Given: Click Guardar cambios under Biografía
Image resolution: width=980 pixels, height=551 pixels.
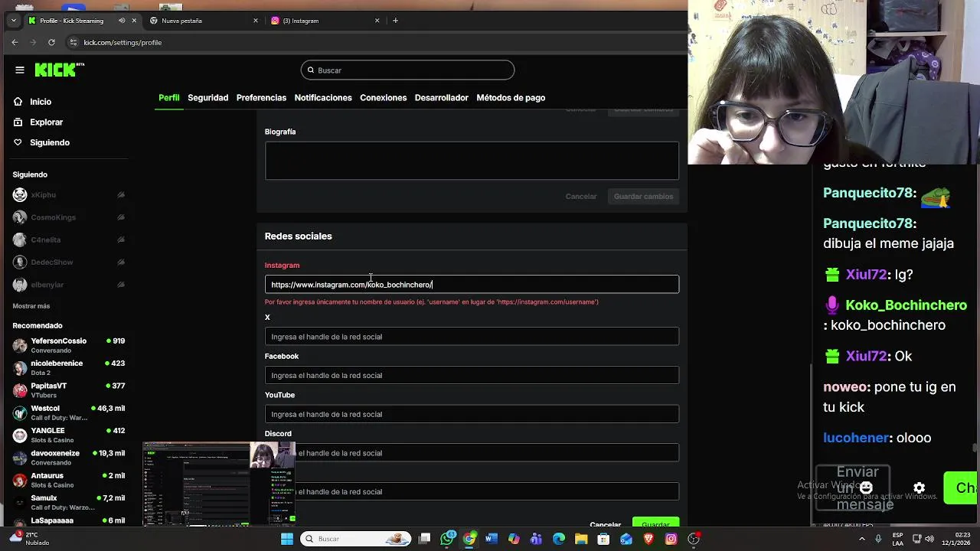Looking at the screenshot, I should coord(643,197).
